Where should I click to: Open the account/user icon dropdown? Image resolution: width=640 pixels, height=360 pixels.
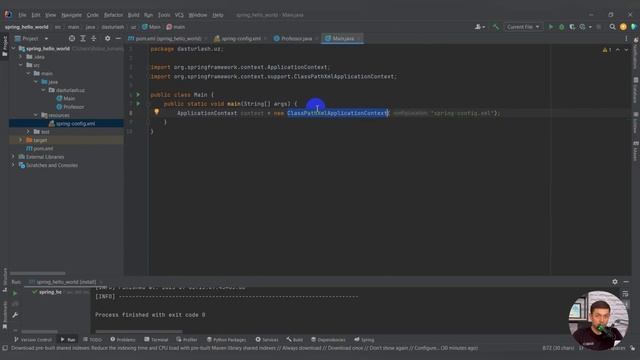click(480, 27)
